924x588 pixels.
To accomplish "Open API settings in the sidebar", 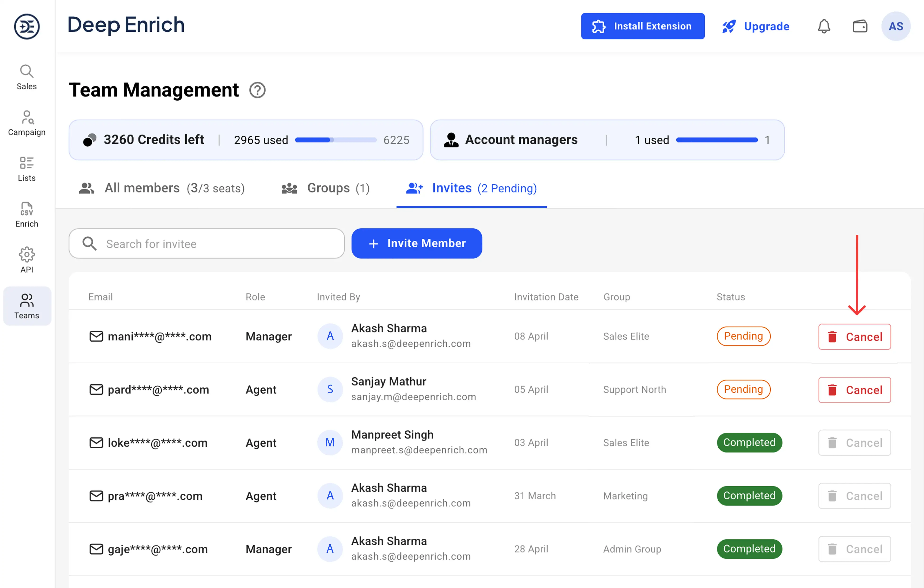I will 27,260.
